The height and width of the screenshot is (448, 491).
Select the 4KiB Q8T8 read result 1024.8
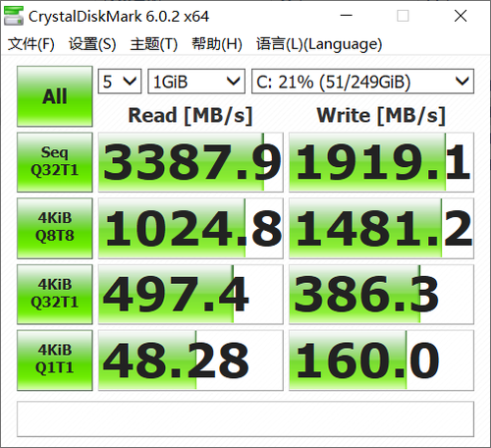(191, 228)
